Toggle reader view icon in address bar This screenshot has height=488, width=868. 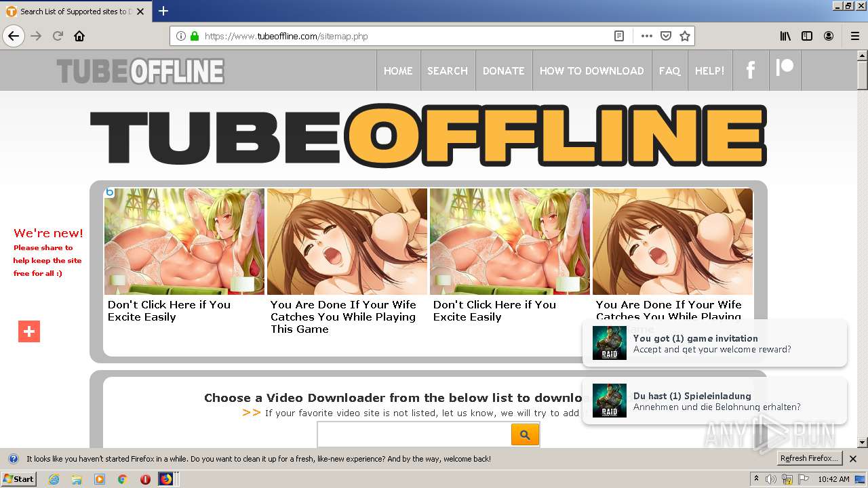619,36
